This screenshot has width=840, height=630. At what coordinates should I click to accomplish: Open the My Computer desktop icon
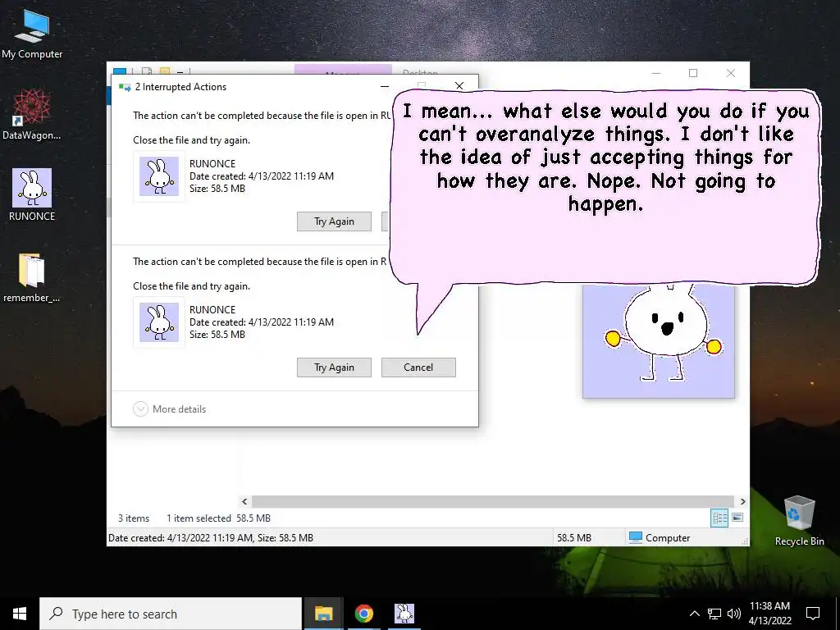[x=32, y=34]
